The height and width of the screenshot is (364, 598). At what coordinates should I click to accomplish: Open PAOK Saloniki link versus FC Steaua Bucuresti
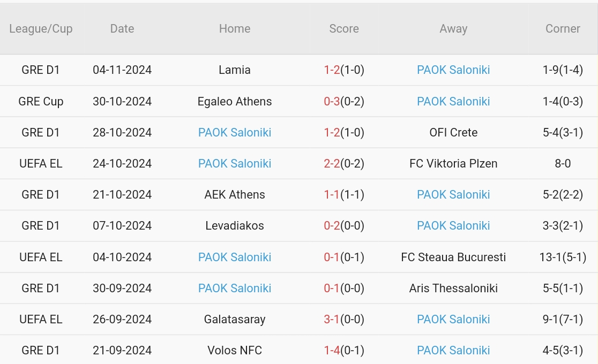pyautogui.click(x=235, y=257)
